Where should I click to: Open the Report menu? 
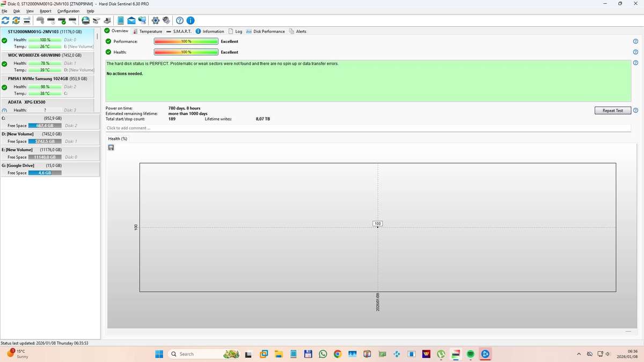click(46, 11)
